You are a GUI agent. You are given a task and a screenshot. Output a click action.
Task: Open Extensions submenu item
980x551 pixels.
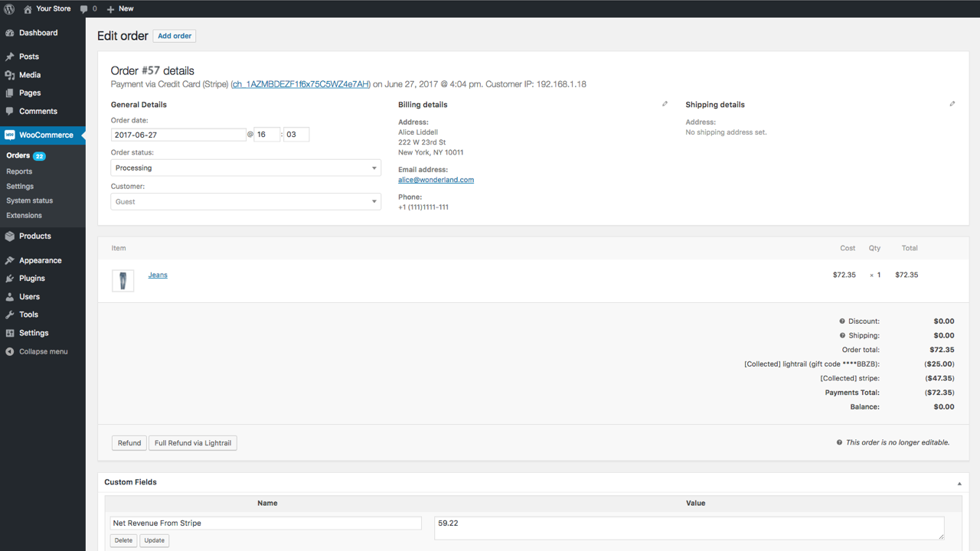tap(24, 215)
